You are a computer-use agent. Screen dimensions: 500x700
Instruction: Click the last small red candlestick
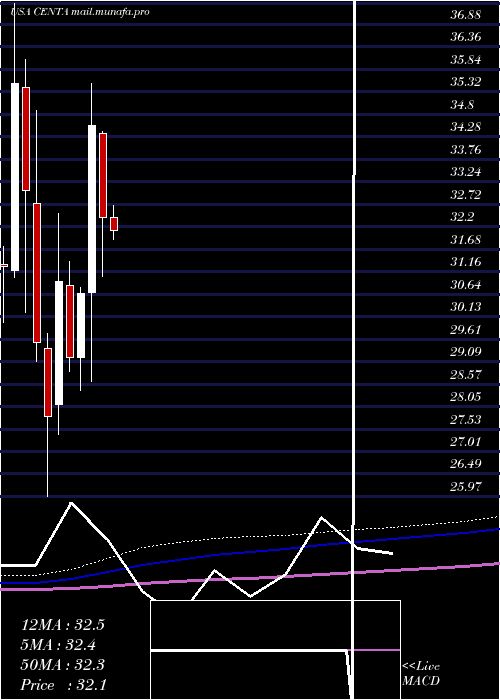(114, 224)
